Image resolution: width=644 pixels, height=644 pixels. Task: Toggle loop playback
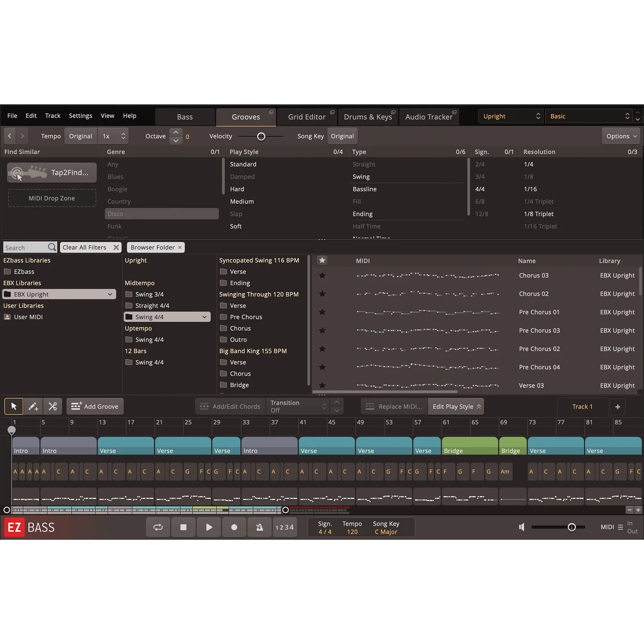[158, 527]
